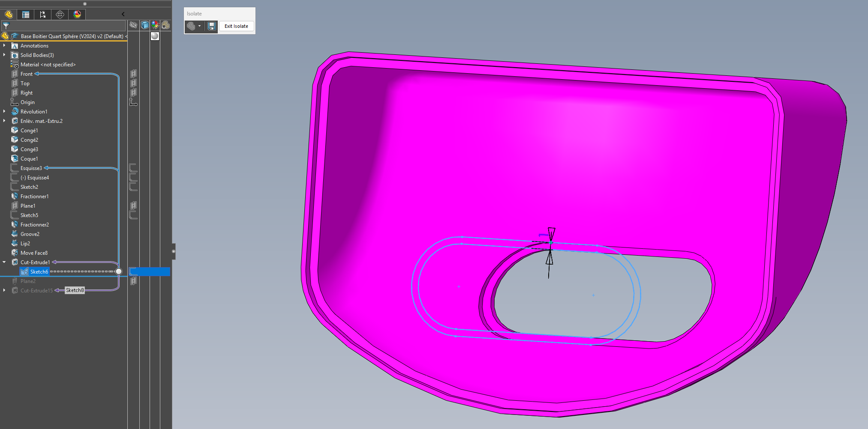868x429 pixels.
Task: Open the isolate display style dropdown
Action: (199, 26)
